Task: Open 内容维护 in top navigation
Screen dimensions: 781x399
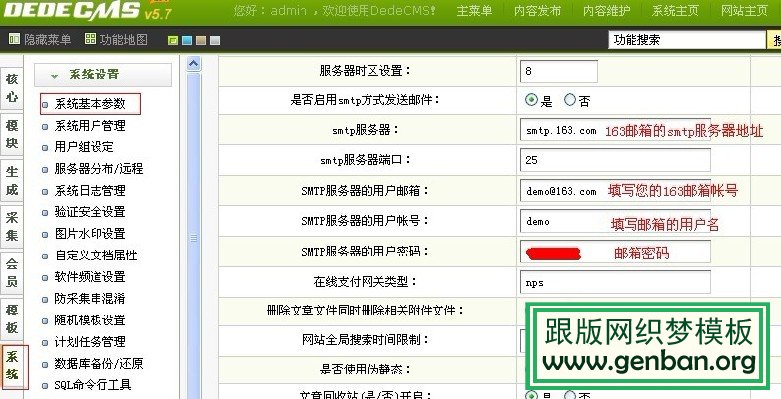Action: (x=606, y=10)
